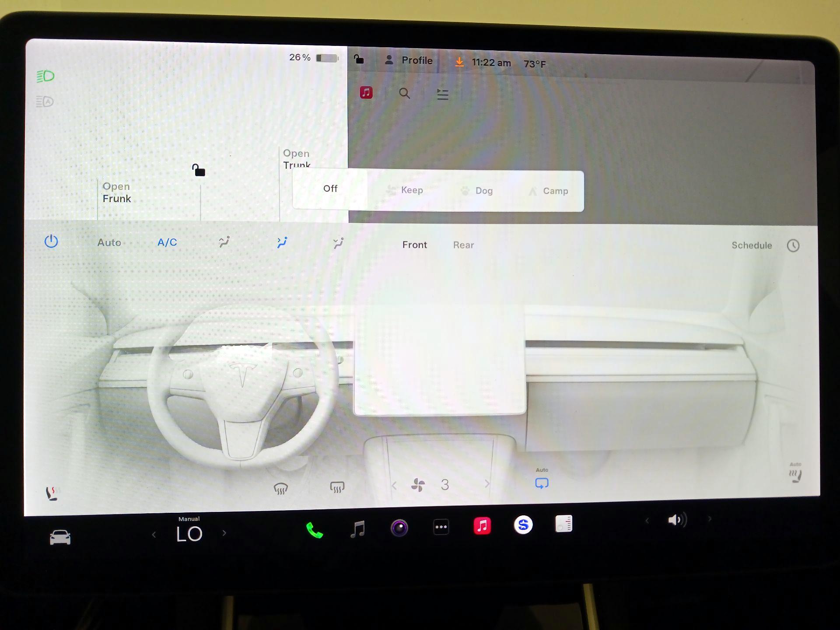Select Front climate tab
Image resolution: width=840 pixels, height=630 pixels.
[x=414, y=245]
